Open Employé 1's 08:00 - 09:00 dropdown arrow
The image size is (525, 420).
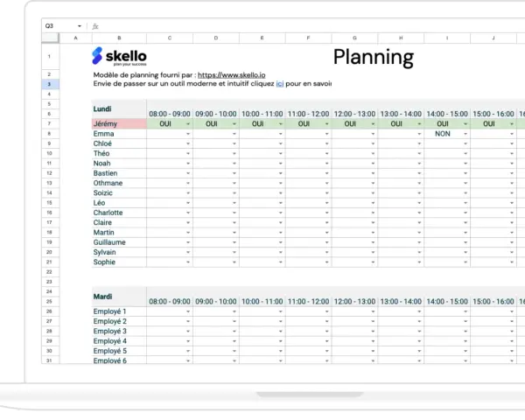(188, 311)
